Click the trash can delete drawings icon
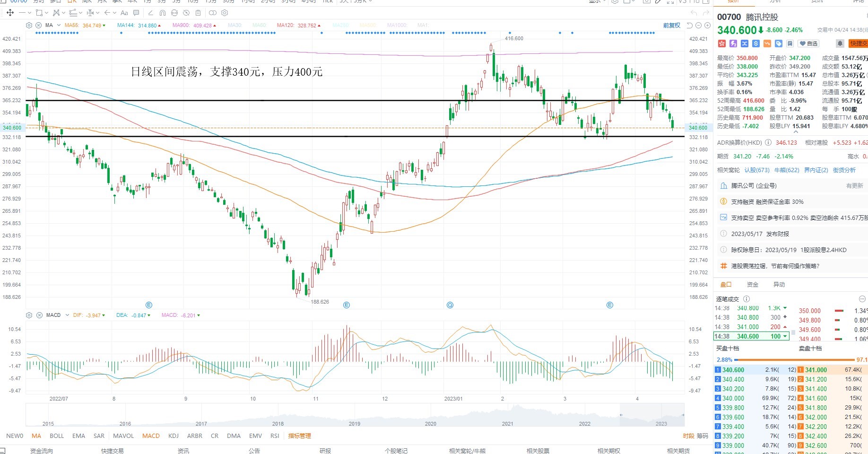Screen dimensions: 868x454 click(198, 13)
